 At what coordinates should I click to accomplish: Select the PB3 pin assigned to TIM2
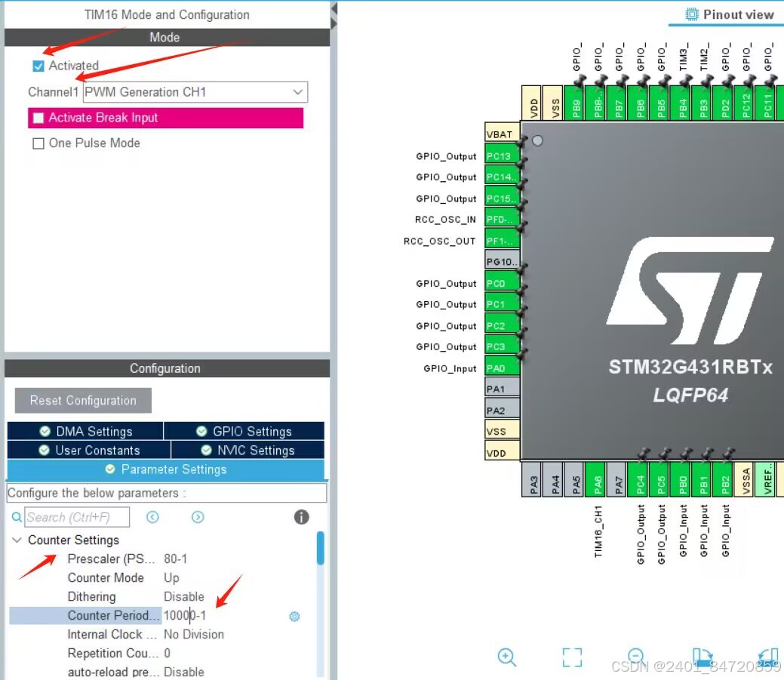click(702, 103)
